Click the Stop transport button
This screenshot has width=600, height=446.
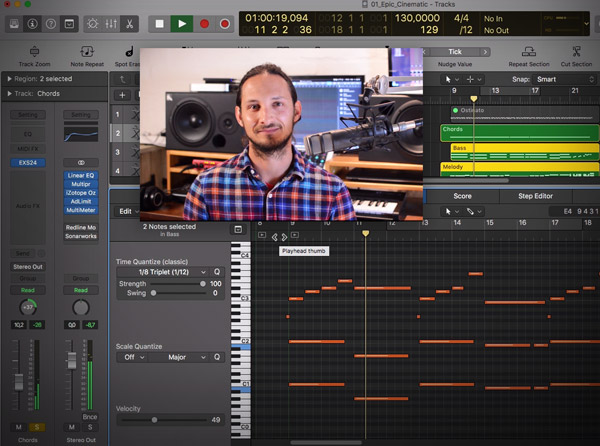coord(159,24)
